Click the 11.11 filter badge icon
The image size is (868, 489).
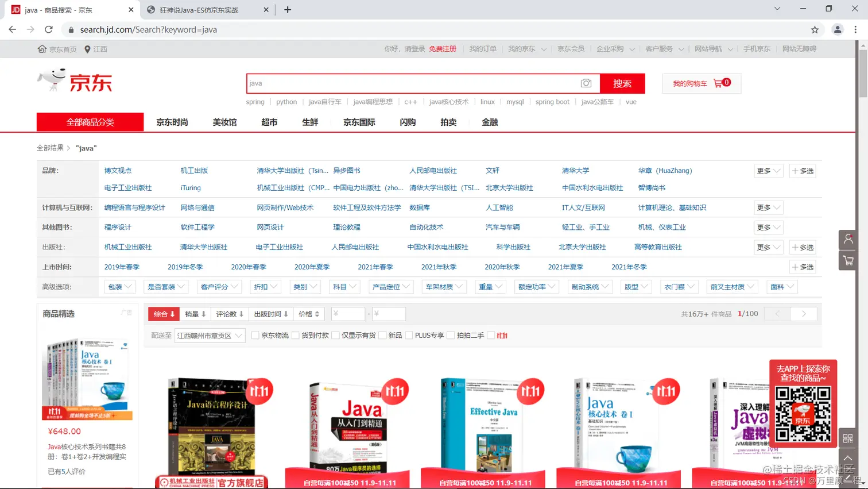coord(502,336)
